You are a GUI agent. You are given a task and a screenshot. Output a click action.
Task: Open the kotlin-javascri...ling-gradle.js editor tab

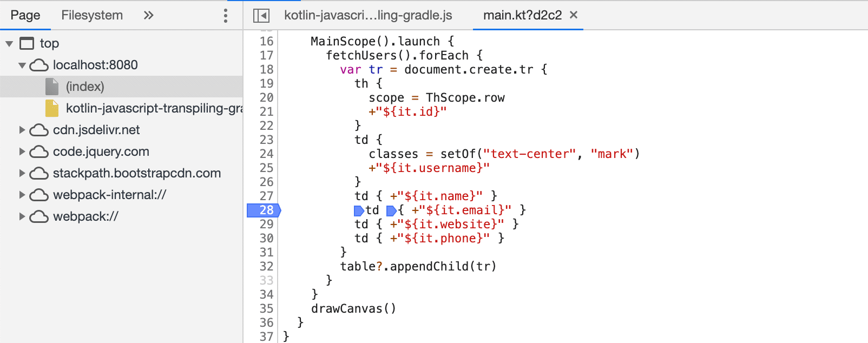coord(368,15)
